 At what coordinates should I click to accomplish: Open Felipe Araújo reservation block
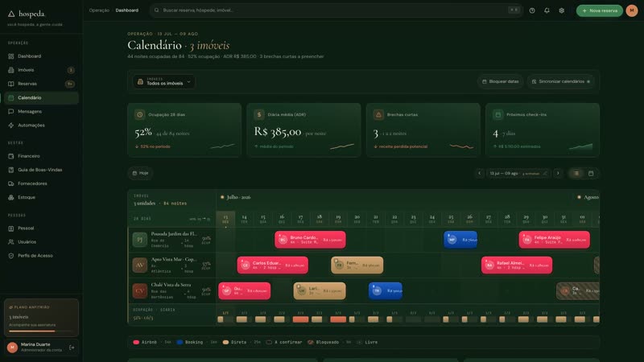coord(554,240)
